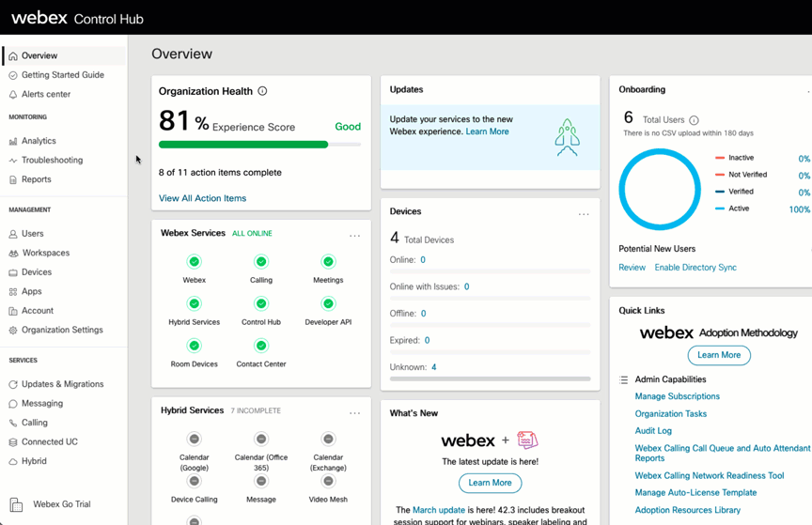Screen dimensions: 812x525
Task: Click the rocket icon in Updates card
Action: [x=567, y=137]
